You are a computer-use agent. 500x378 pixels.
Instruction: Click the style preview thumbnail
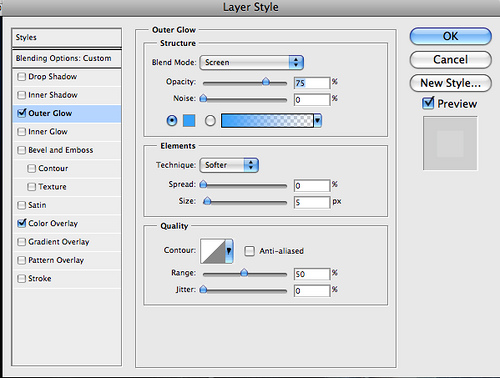click(x=450, y=143)
